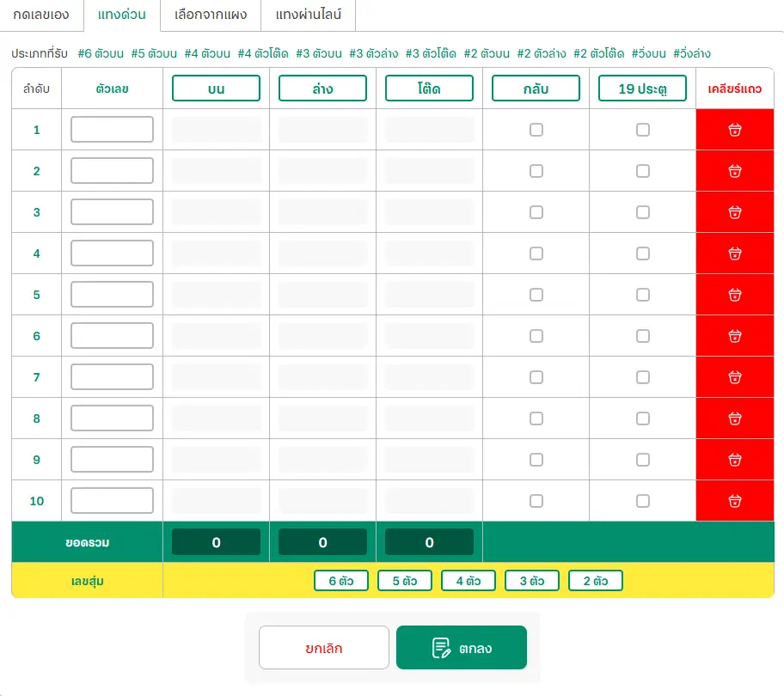Enable the 19 ประตู checkbox in row 4

(643, 253)
